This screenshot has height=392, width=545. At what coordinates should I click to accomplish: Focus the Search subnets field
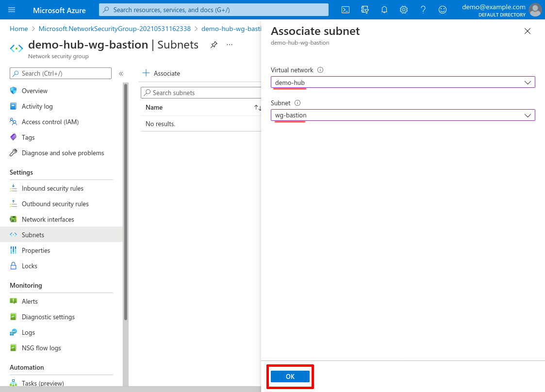tap(201, 93)
